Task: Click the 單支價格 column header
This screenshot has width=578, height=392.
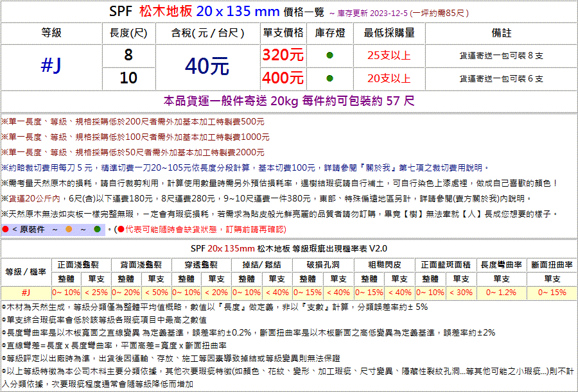Action: 283,33
